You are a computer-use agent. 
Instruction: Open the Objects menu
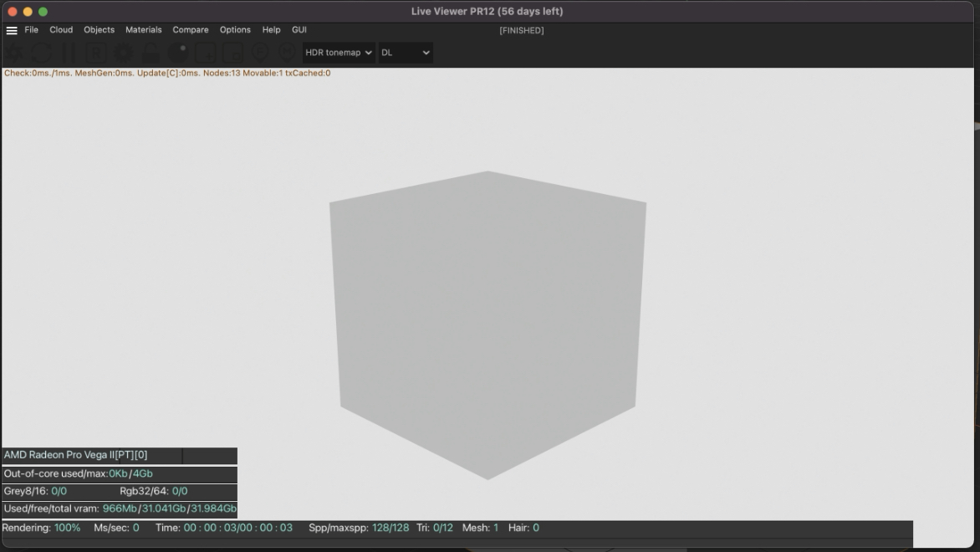pyautogui.click(x=99, y=30)
